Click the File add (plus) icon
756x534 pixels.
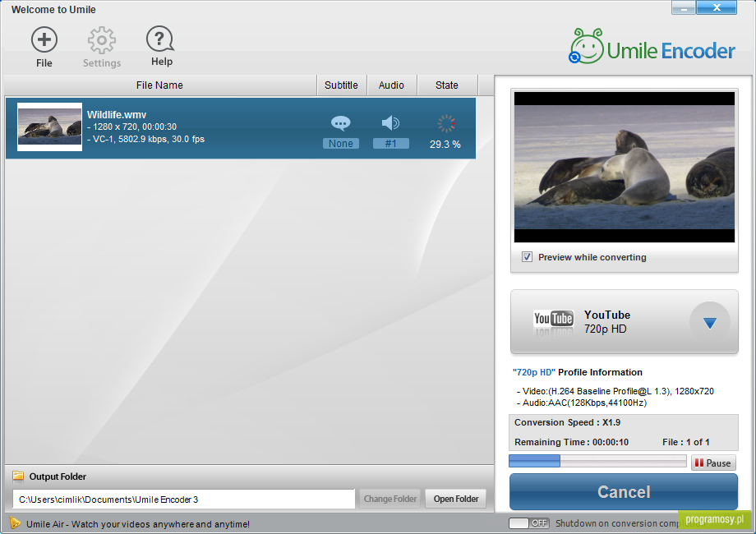44,39
